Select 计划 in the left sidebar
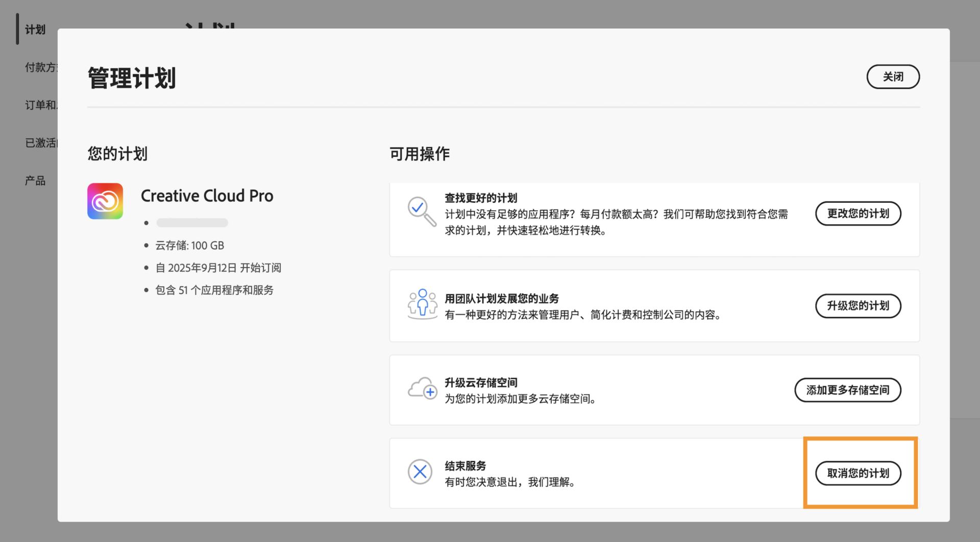 [x=34, y=30]
